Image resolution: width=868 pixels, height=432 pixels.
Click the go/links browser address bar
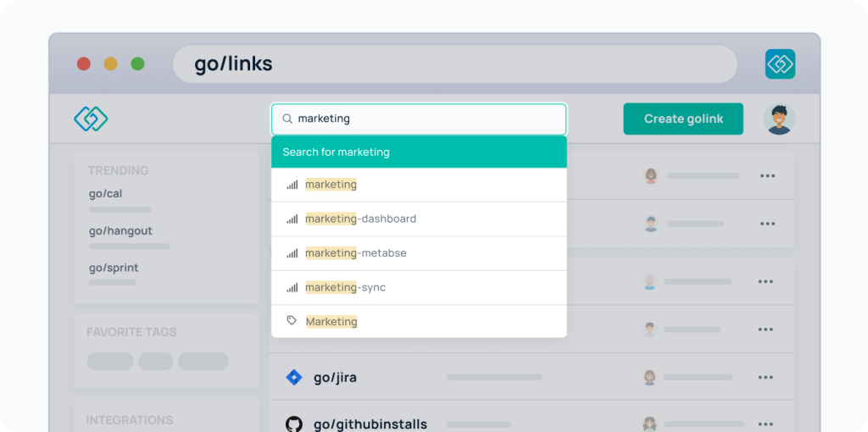pyautogui.click(x=455, y=64)
